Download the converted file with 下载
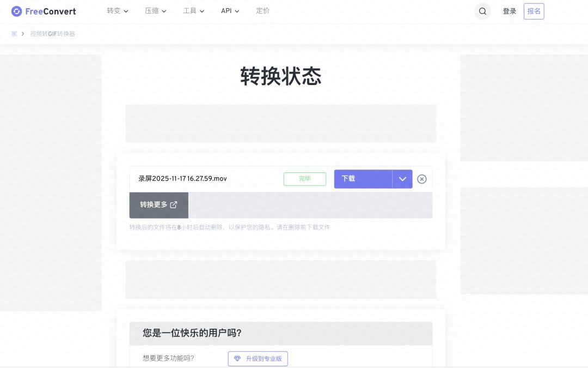Screen dimensions: 588x368 363,179
